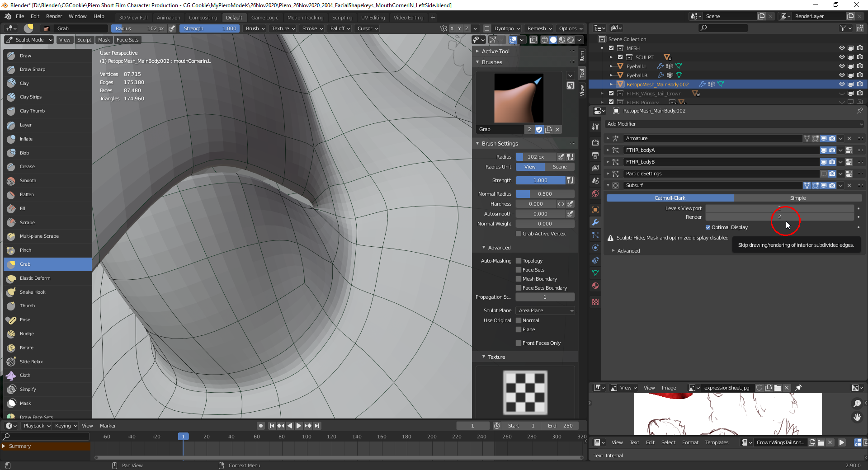Collapse the Brush Settings Advanced section

pos(484,247)
